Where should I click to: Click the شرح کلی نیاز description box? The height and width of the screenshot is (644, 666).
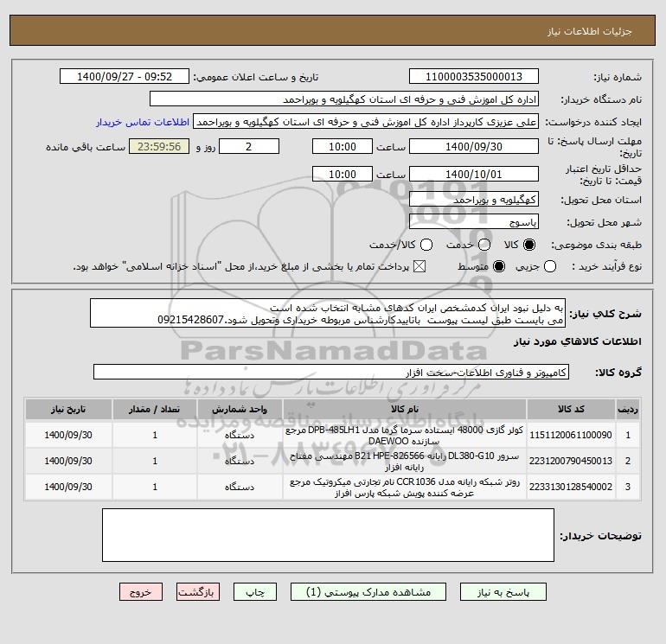pyautogui.click(x=328, y=313)
